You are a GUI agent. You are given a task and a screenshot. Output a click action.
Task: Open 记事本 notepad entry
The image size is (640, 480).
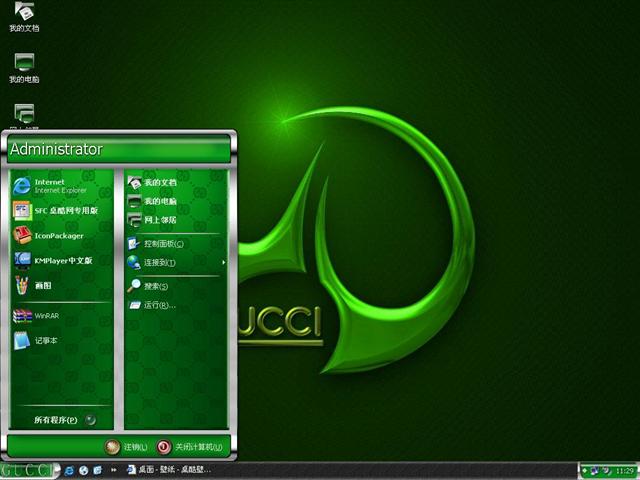coord(61,340)
